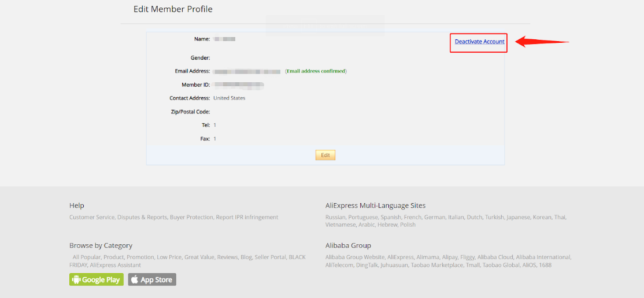Visit the DingTalk link
This screenshot has height=298, width=644.
pos(367,265)
